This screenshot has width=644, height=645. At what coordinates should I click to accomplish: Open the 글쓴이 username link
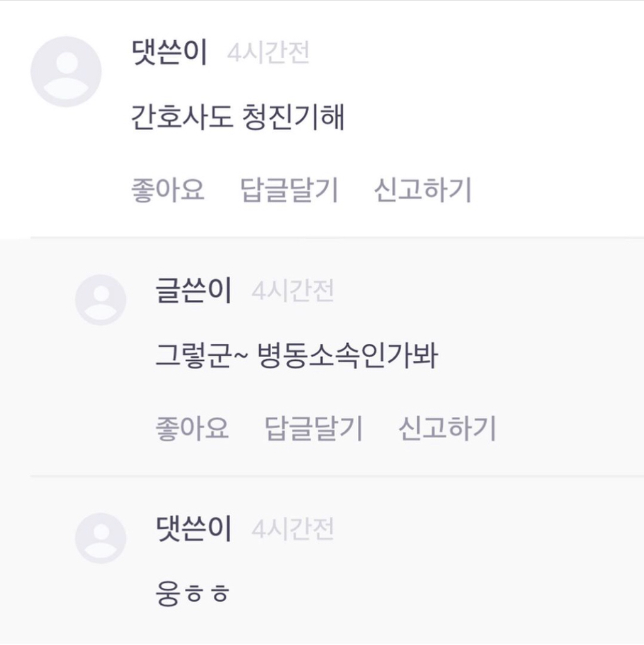coord(193,291)
